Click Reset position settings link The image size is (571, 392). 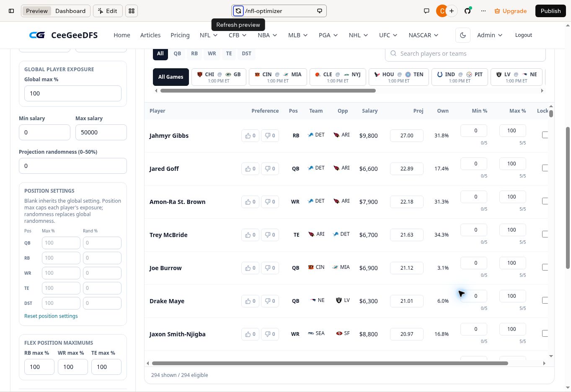tap(51, 316)
